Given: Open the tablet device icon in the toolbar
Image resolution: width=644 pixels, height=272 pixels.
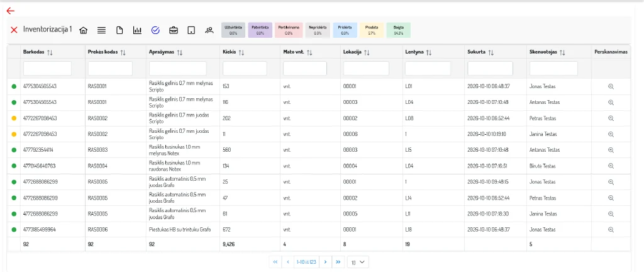Looking at the screenshot, I should click(x=191, y=30).
